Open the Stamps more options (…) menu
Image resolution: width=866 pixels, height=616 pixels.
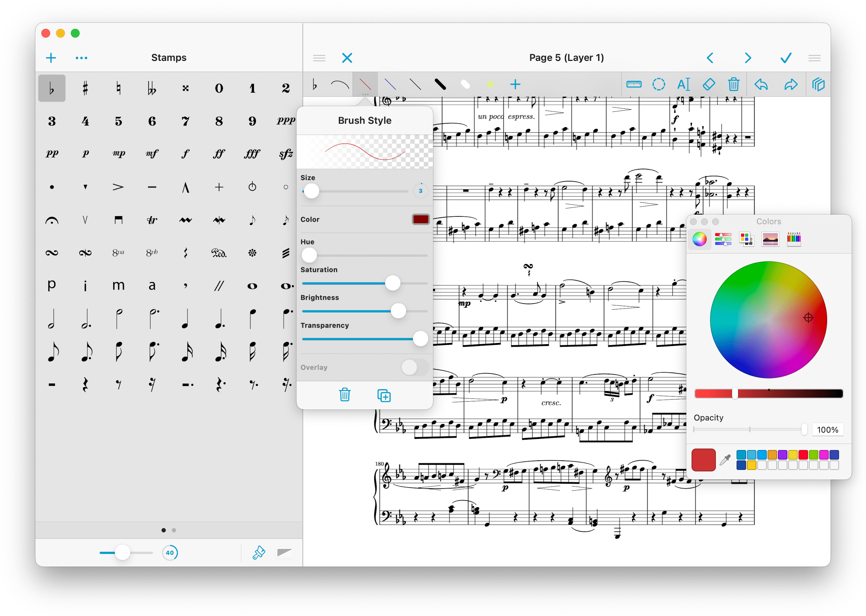[81, 58]
